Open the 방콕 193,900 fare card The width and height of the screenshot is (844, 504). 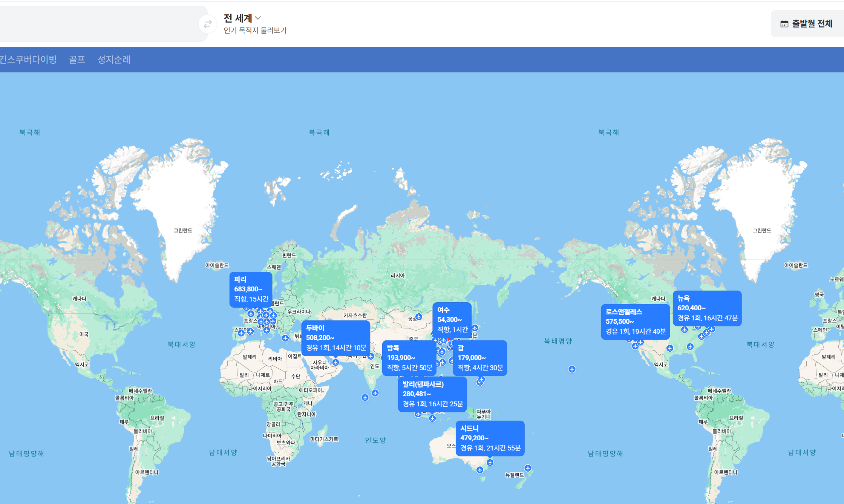[x=409, y=358]
